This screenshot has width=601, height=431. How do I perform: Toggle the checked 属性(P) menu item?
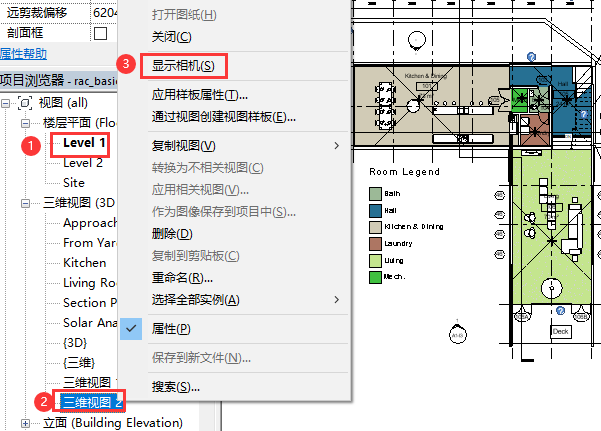(x=170, y=328)
